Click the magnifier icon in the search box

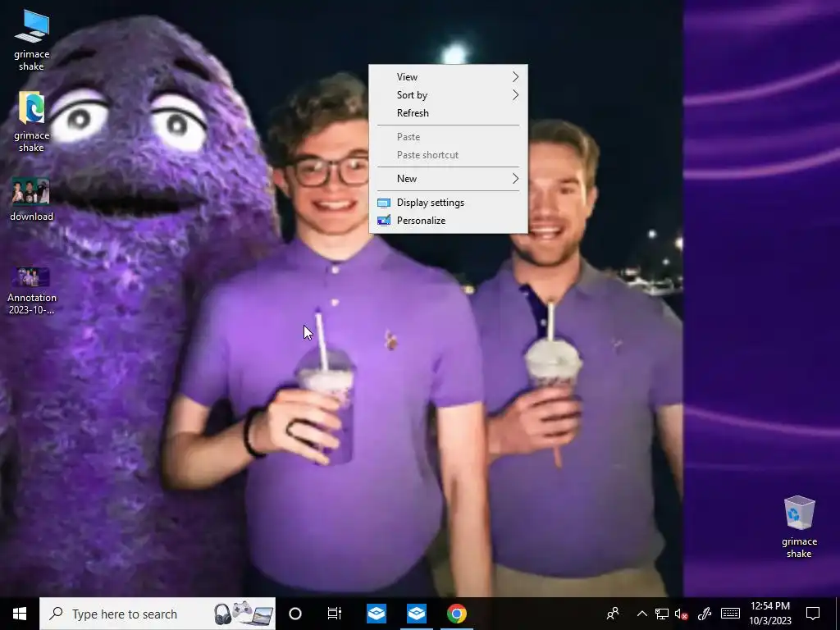point(57,614)
